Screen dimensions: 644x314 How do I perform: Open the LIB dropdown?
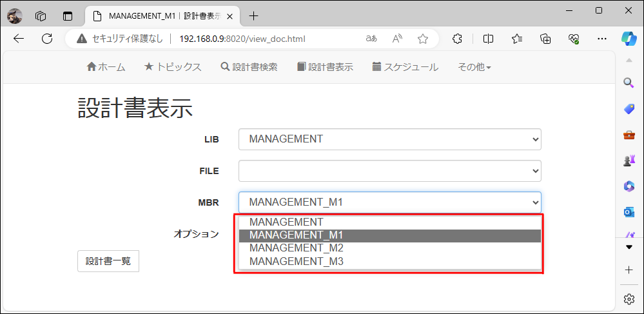point(390,139)
